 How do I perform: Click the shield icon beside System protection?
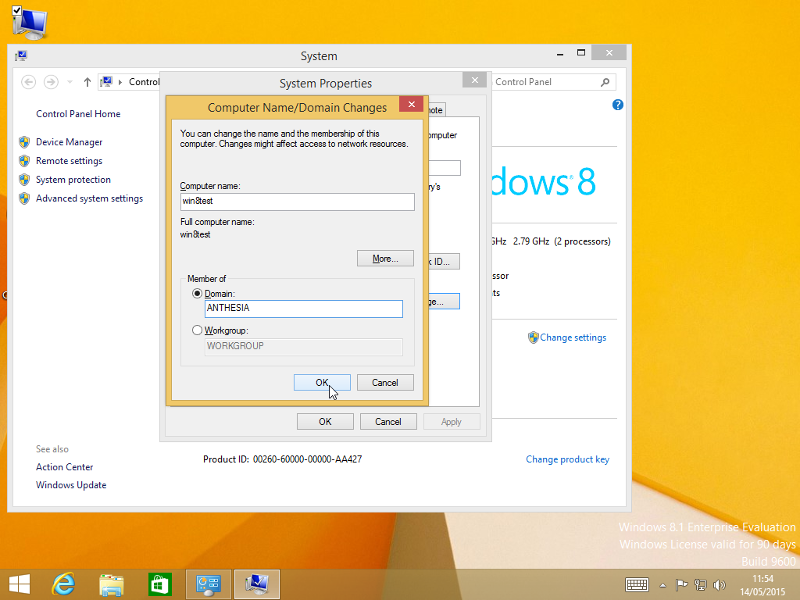point(24,180)
